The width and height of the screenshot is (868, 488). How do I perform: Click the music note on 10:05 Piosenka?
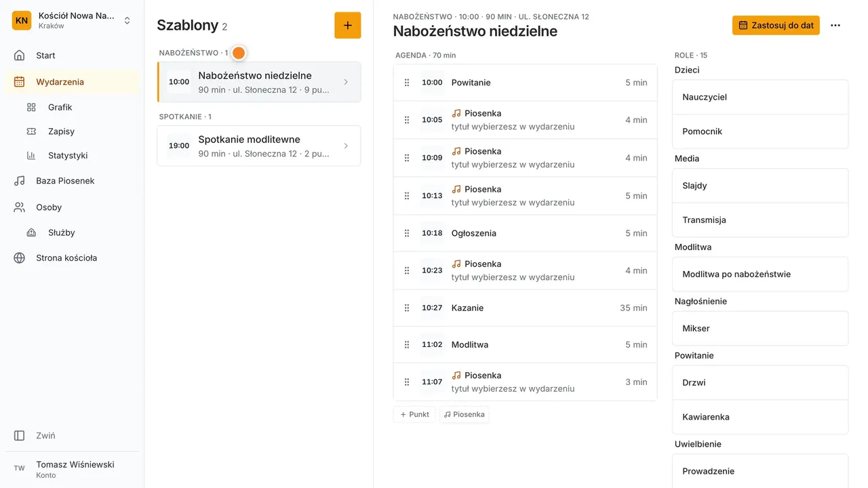(x=456, y=113)
